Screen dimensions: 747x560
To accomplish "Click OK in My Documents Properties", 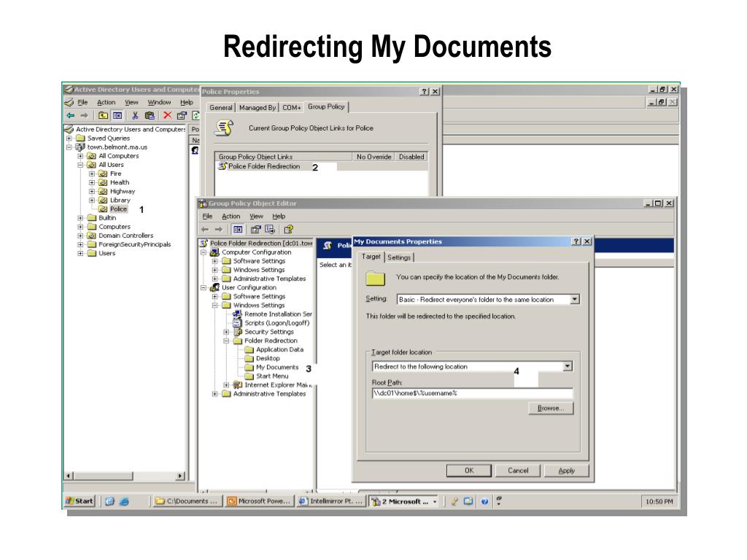I will click(469, 470).
